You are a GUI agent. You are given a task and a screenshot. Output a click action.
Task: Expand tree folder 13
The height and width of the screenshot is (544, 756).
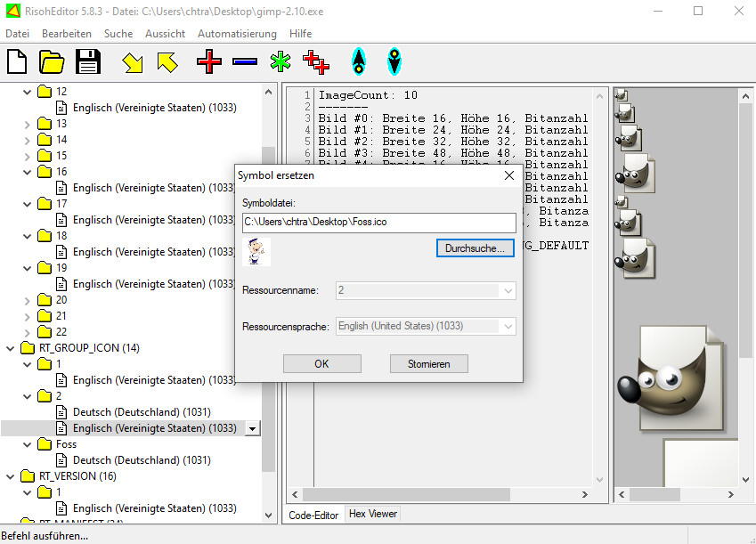pos(28,124)
